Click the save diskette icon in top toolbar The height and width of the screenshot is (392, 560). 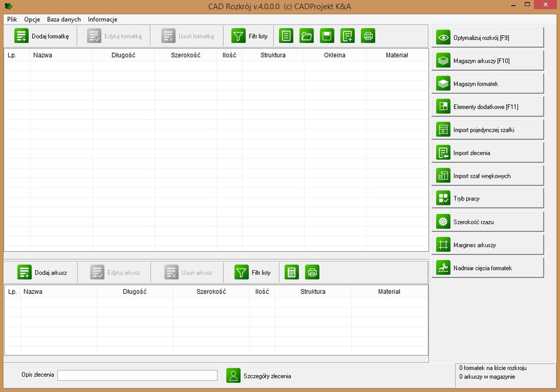(327, 36)
